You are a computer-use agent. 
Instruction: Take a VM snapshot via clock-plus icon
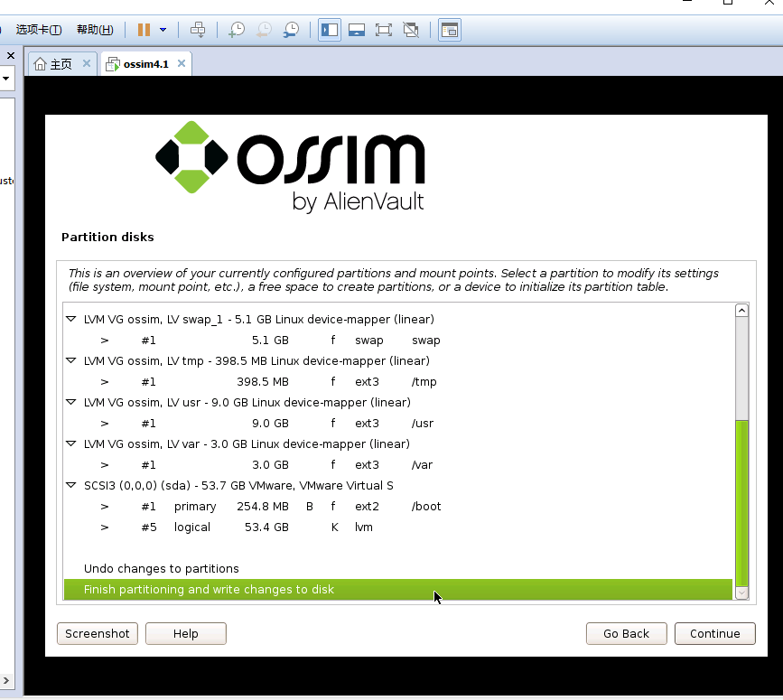pos(237,30)
